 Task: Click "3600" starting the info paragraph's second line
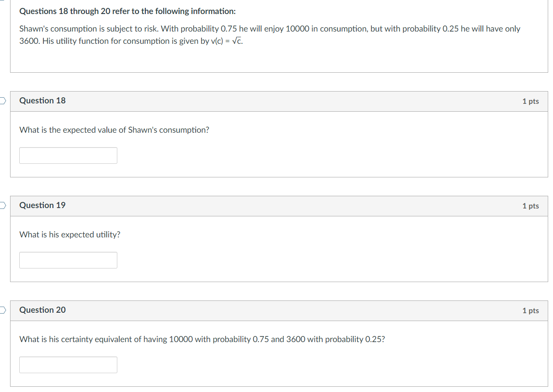[30, 41]
